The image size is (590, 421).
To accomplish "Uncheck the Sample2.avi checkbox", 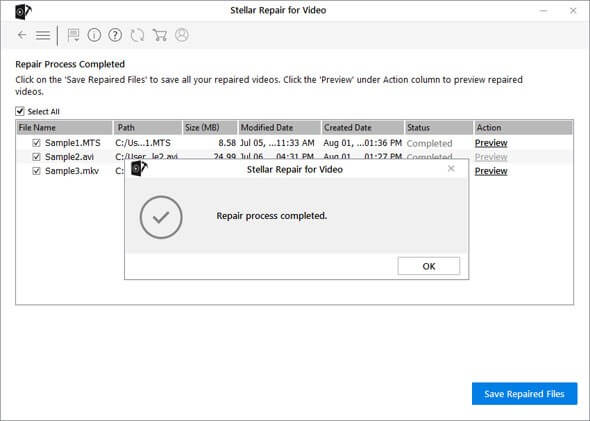I will click(36, 157).
